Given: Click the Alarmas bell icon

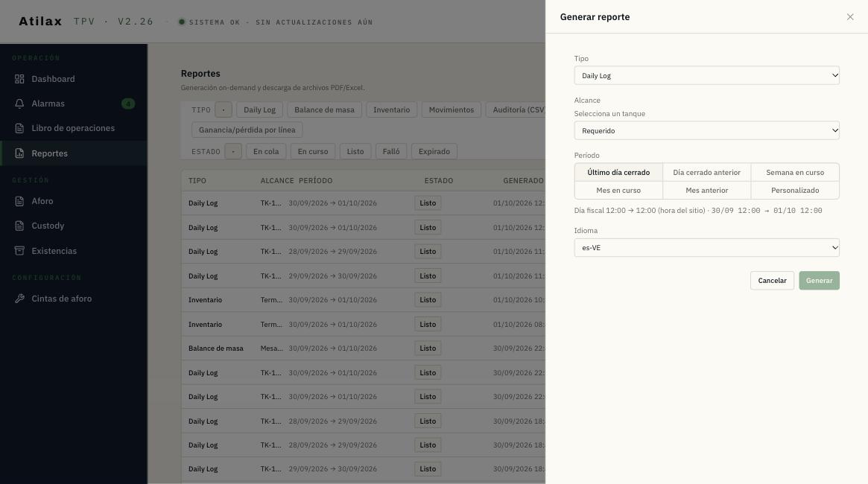Looking at the screenshot, I should (x=19, y=104).
